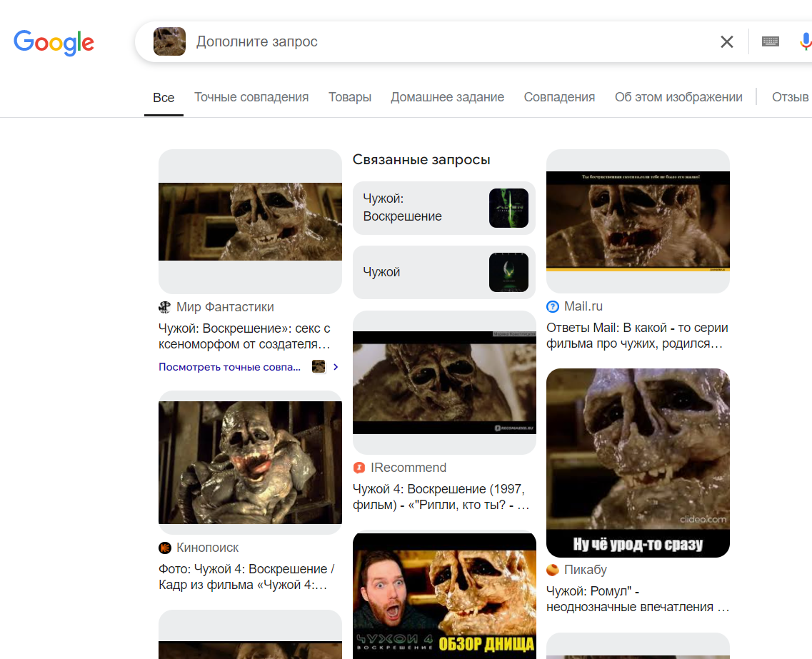812x659 pixels.
Task: Start voice search with microphone icon
Action: 806,41
